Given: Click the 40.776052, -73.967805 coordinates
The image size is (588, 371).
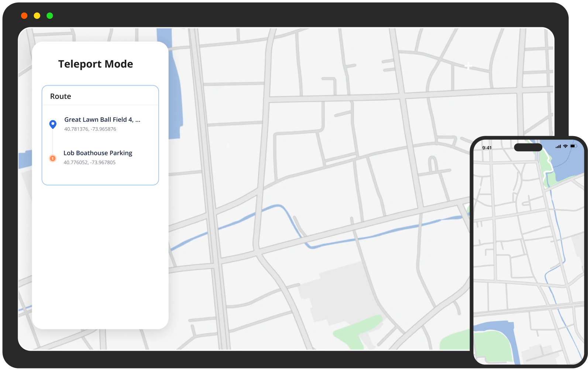Looking at the screenshot, I should click(x=89, y=163).
